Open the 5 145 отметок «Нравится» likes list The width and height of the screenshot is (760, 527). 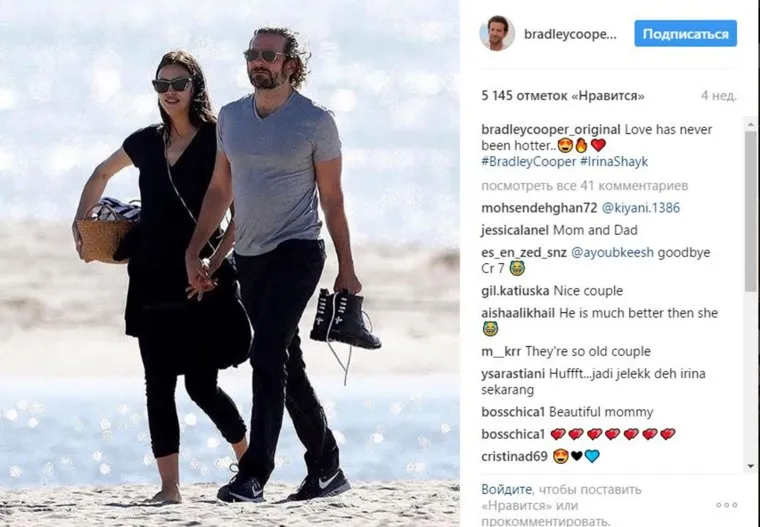click(563, 96)
